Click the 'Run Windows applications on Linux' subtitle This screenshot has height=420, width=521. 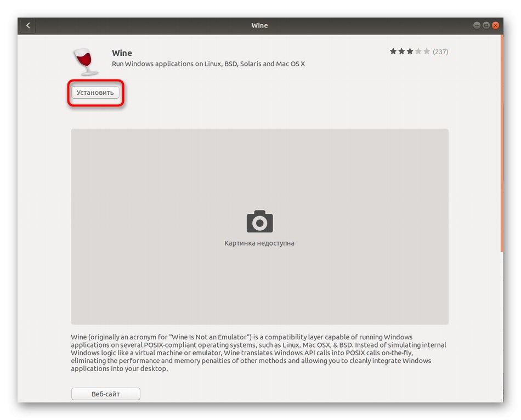pos(208,64)
